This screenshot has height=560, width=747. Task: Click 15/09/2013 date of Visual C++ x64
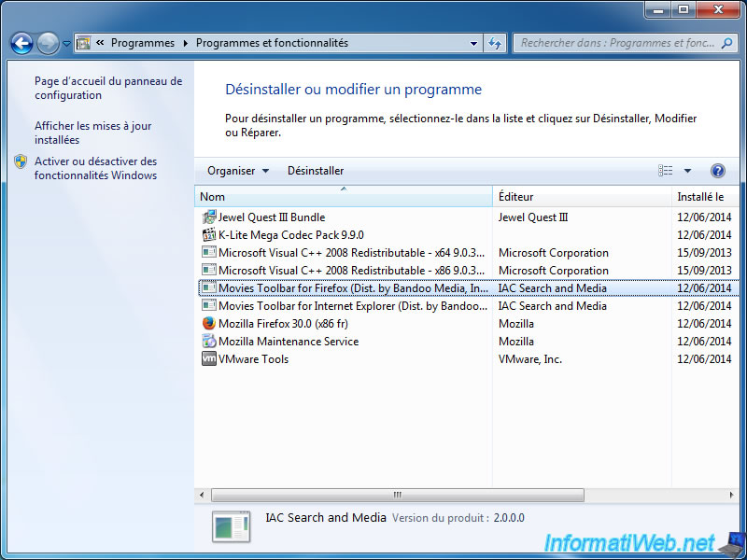tap(704, 252)
